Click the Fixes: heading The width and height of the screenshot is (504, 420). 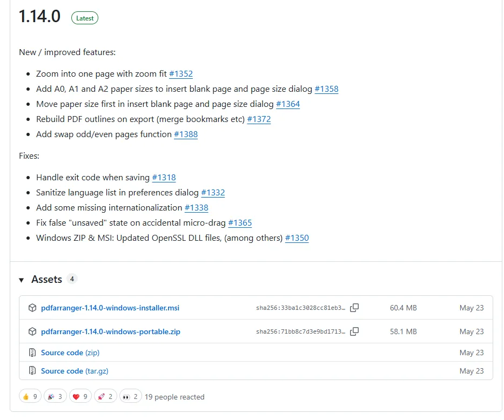(29, 155)
